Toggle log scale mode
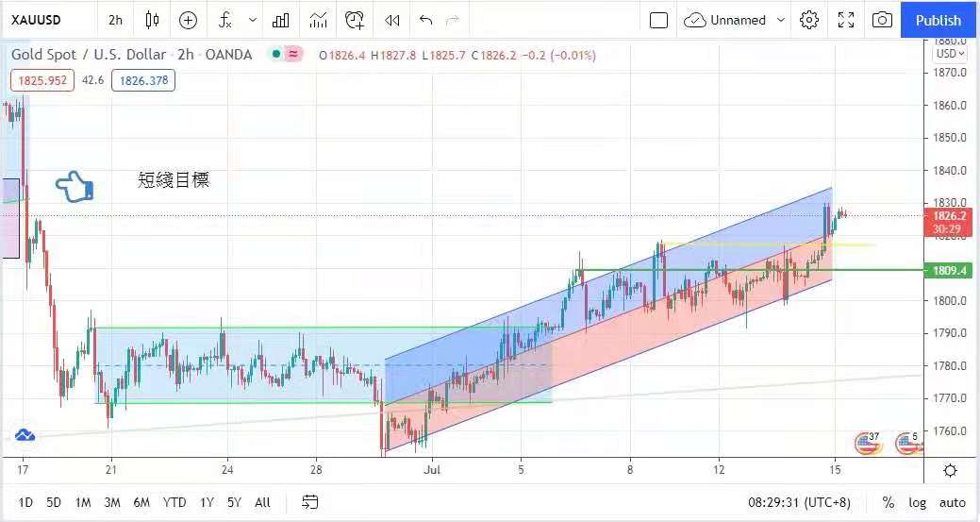The image size is (980, 522). [x=917, y=502]
